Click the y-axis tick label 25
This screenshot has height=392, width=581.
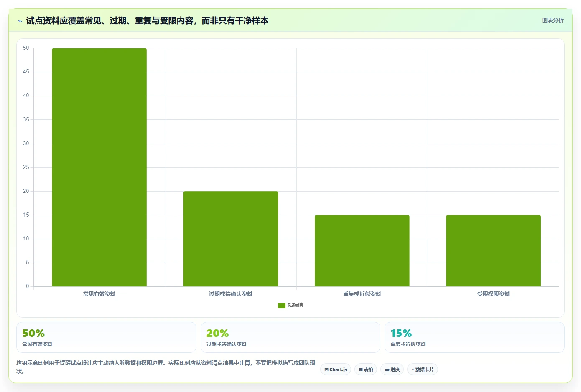(26, 167)
